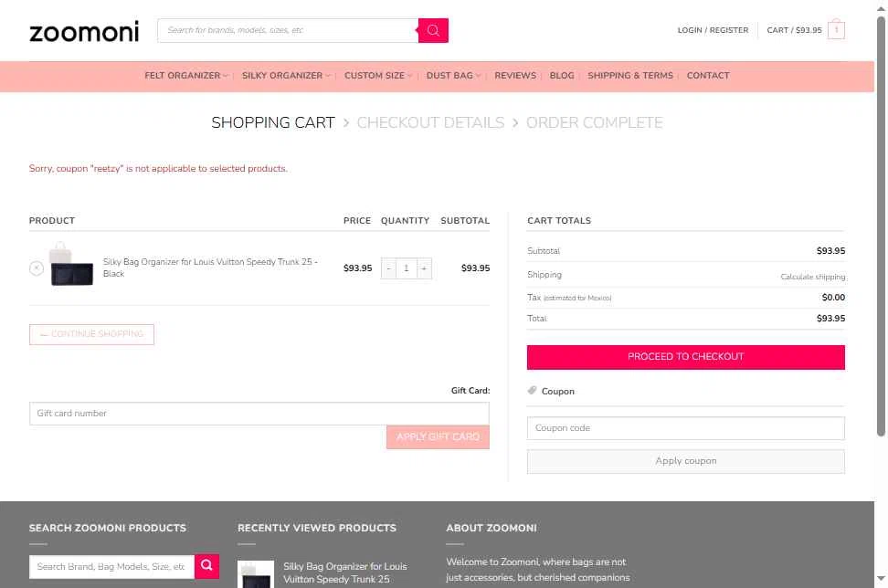The height and width of the screenshot is (588, 888).
Task: Click Continue Shopping button
Action: (x=91, y=334)
